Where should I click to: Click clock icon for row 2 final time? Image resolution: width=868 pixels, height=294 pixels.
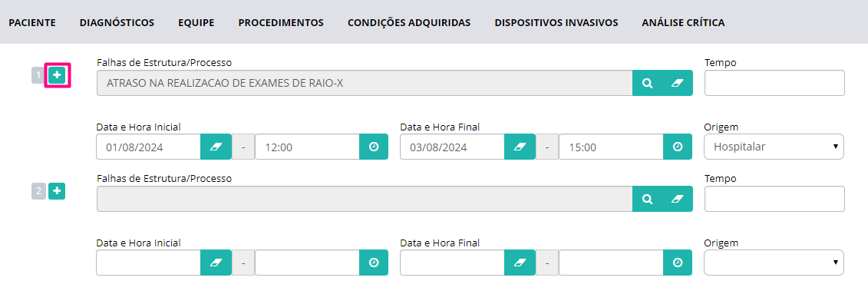click(x=678, y=263)
